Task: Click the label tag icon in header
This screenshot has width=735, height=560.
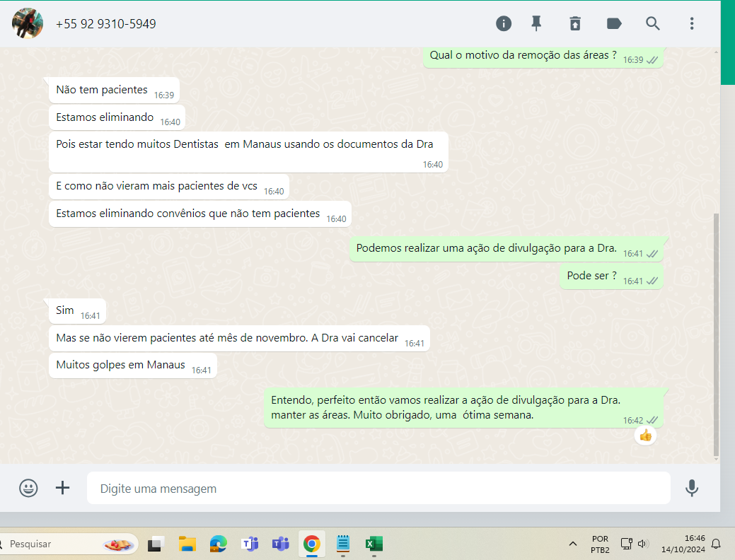Action: point(614,23)
